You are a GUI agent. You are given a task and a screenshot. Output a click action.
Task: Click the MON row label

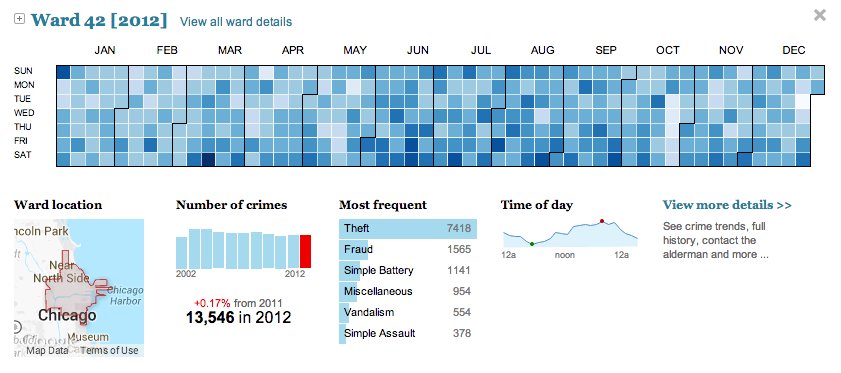point(24,85)
